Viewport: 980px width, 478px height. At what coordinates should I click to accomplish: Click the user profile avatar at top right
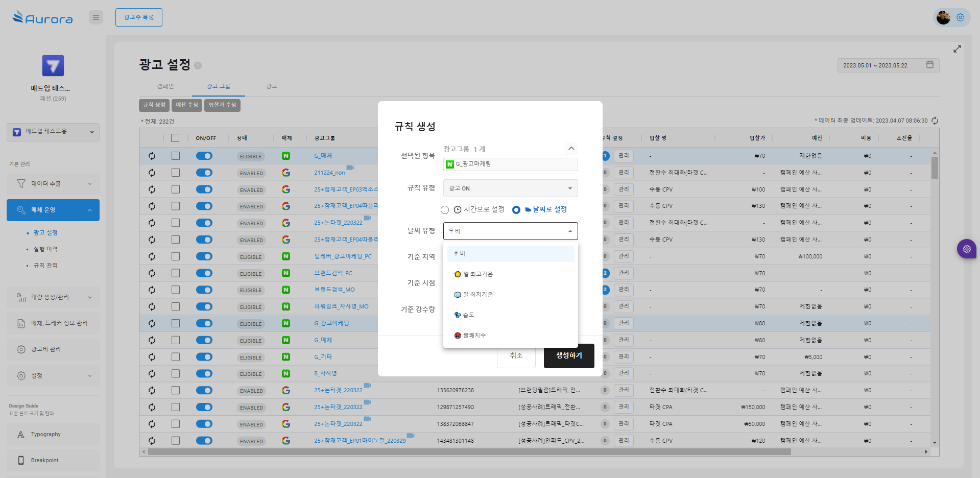pyautogui.click(x=943, y=17)
